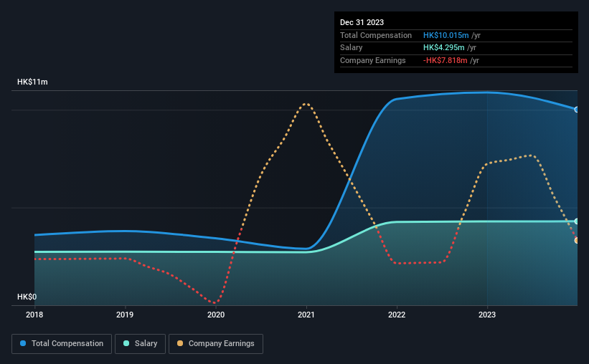The width and height of the screenshot is (589, 364).
Task: Click the Salary tooltip row label
Action: click(x=352, y=48)
